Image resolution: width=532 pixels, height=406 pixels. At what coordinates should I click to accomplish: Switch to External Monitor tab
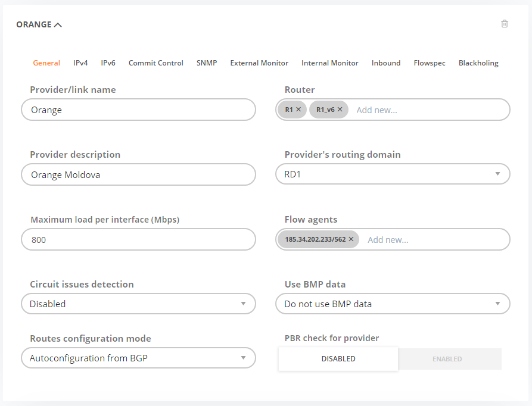pos(259,63)
